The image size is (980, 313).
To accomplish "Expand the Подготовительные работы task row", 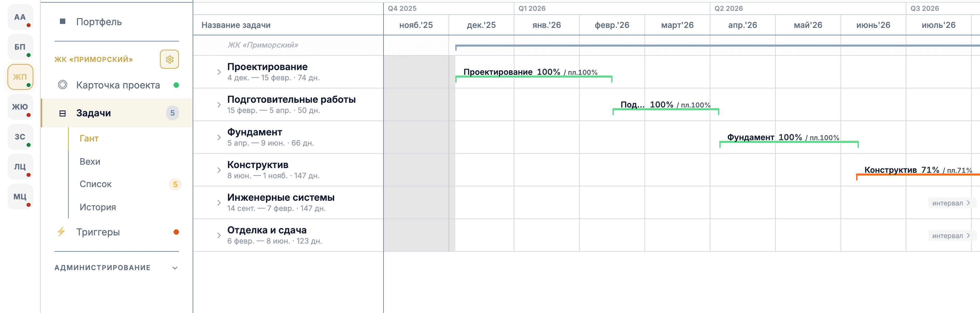I will (219, 104).
